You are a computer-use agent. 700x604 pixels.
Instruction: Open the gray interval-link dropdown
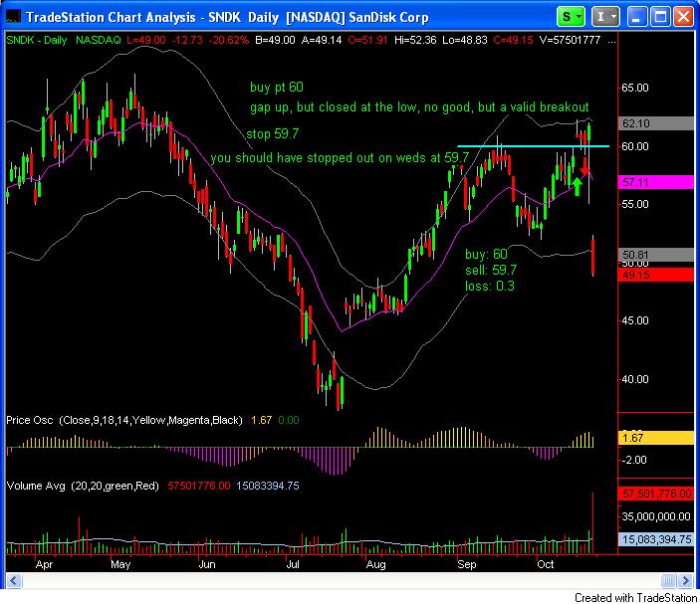pos(605,17)
